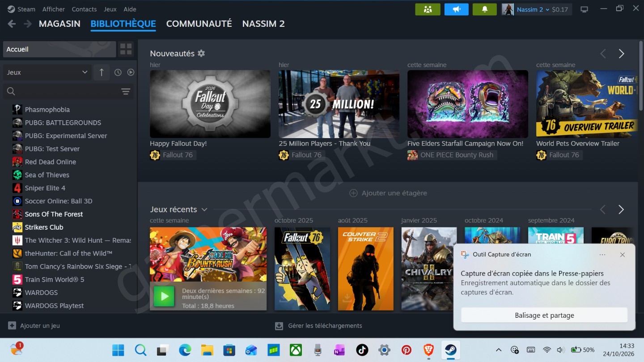Open Counter-Strike 2 cover thumbnail
The width and height of the screenshot is (644, 362).
coord(366,269)
